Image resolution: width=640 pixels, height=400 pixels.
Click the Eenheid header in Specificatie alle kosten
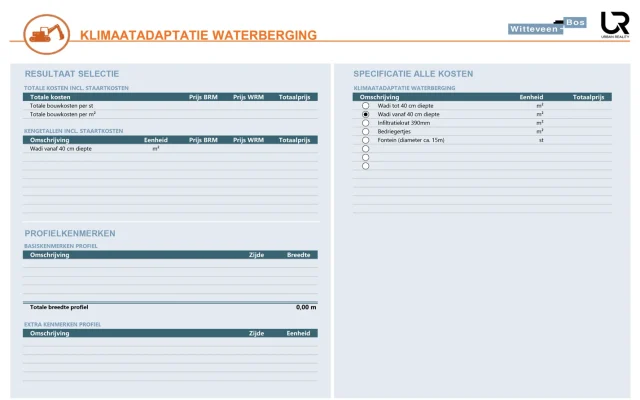click(531, 97)
